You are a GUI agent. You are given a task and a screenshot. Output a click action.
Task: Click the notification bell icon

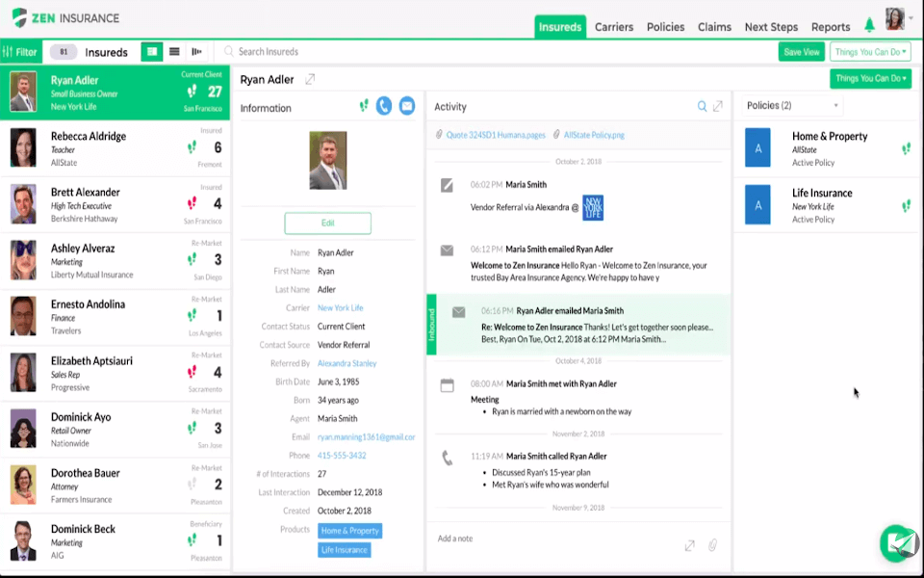point(869,25)
